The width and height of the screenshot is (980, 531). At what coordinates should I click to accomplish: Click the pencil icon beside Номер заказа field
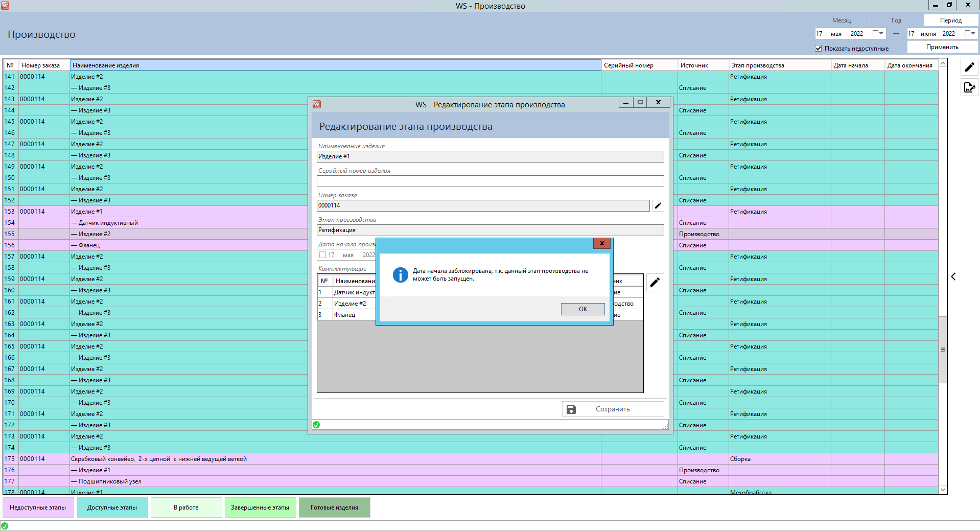658,205
